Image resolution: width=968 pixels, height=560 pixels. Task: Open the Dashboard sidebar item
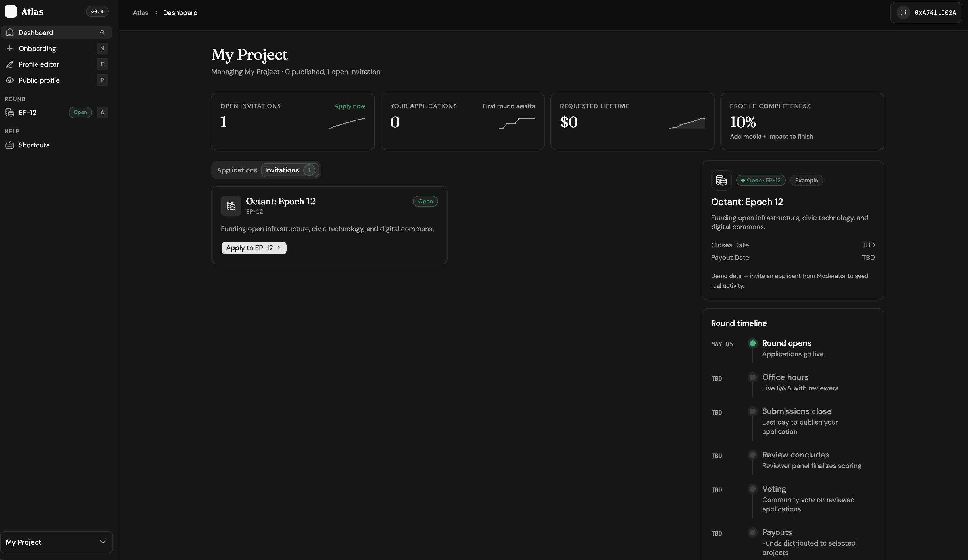(57, 33)
